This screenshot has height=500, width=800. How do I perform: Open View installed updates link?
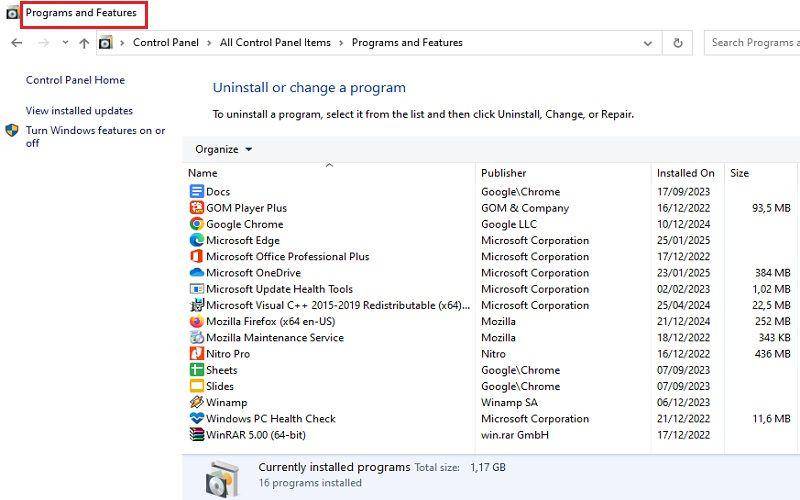click(79, 111)
